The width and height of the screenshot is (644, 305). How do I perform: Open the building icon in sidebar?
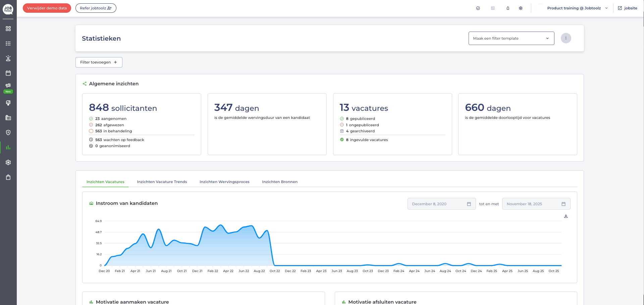8,118
